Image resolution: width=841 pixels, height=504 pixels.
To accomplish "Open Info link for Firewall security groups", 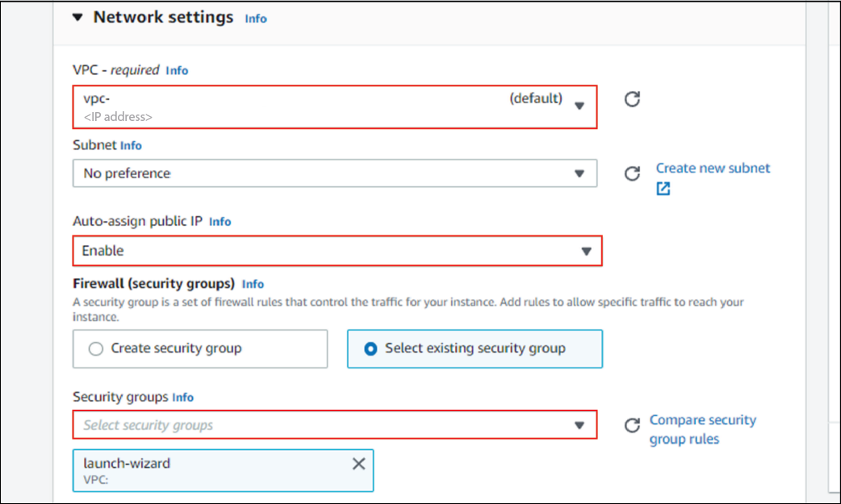I will coord(253,284).
